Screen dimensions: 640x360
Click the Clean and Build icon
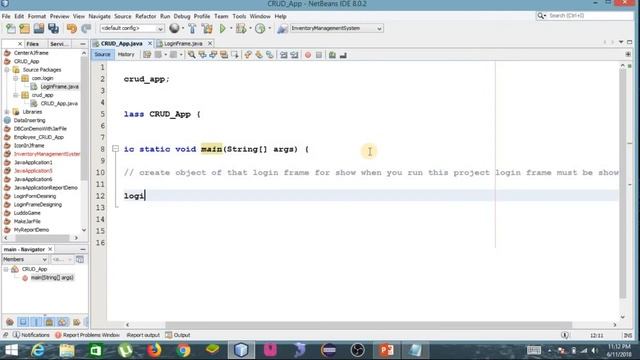207,29
